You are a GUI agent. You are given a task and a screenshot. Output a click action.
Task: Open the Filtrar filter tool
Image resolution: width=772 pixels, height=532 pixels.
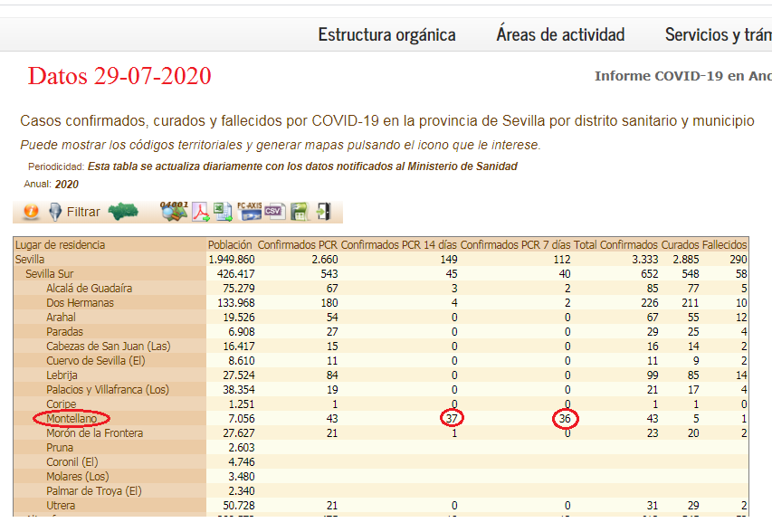tap(74, 212)
